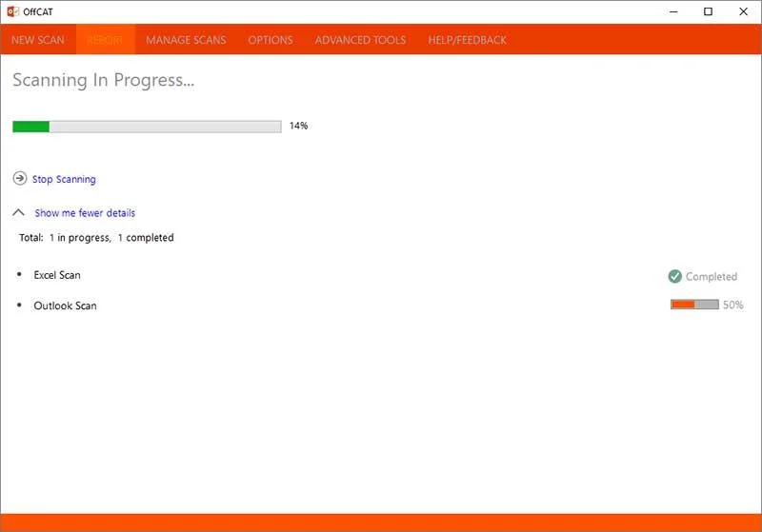Select the Excel Scan entry
The image size is (762, 532).
pos(57,275)
